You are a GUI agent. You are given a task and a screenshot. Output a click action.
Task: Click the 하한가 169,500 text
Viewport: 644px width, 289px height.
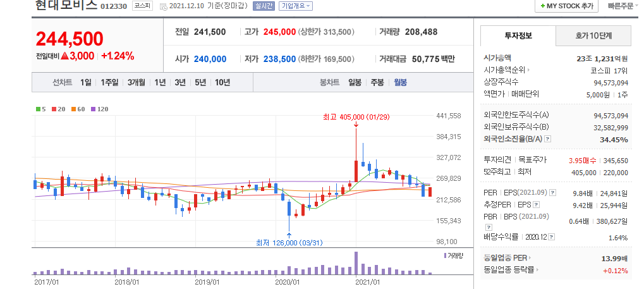326,59
